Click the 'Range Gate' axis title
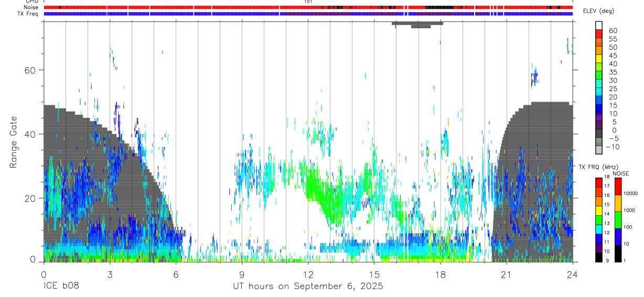This screenshot has width=644, height=297. (14, 142)
